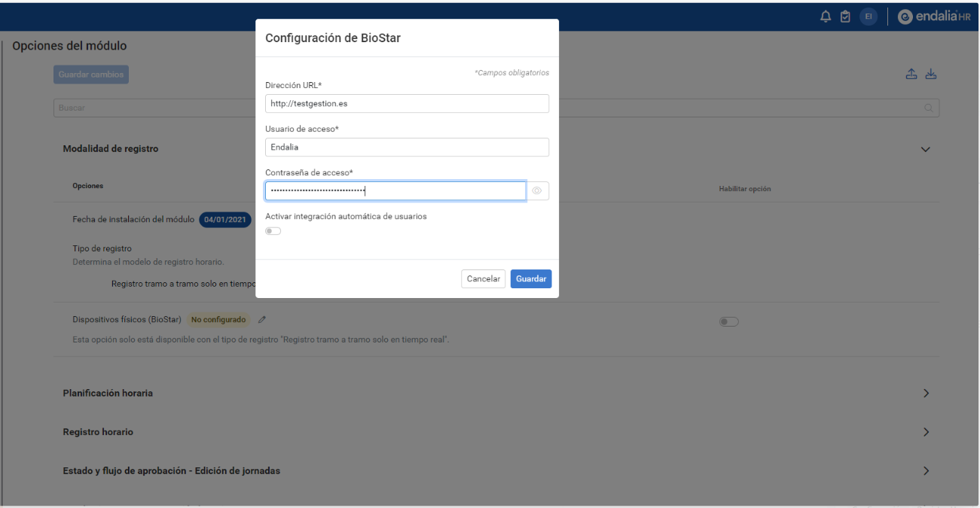
Task: Click the Guardar cambios button
Action: [x=91, y=75]
